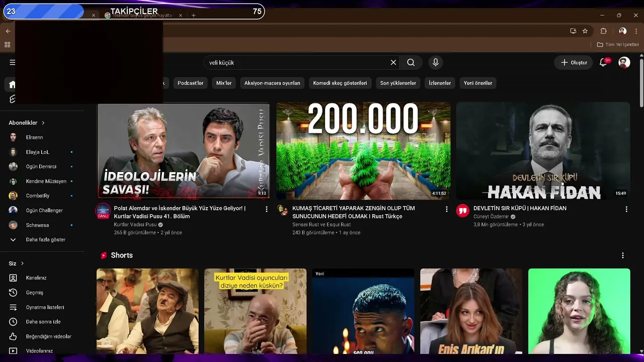
Task: Click the scrollbar up arrow
Action: click(641, 55)
